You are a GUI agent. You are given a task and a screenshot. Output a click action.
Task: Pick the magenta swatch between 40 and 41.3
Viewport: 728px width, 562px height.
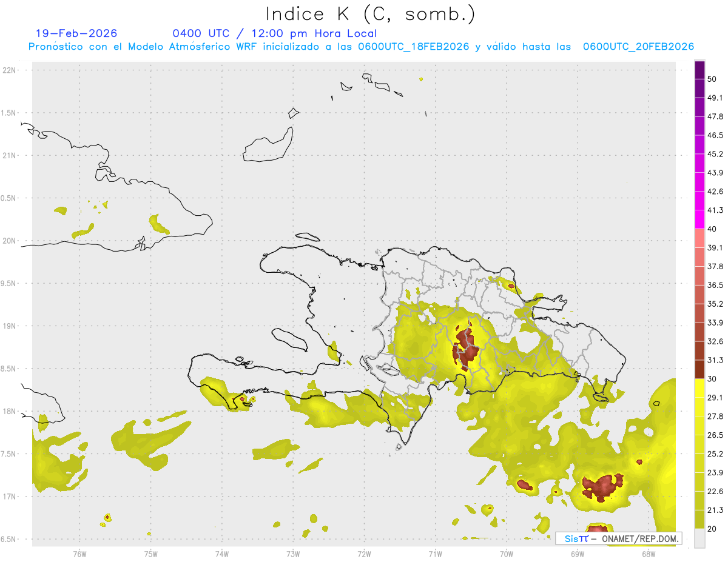coord(699,219)
